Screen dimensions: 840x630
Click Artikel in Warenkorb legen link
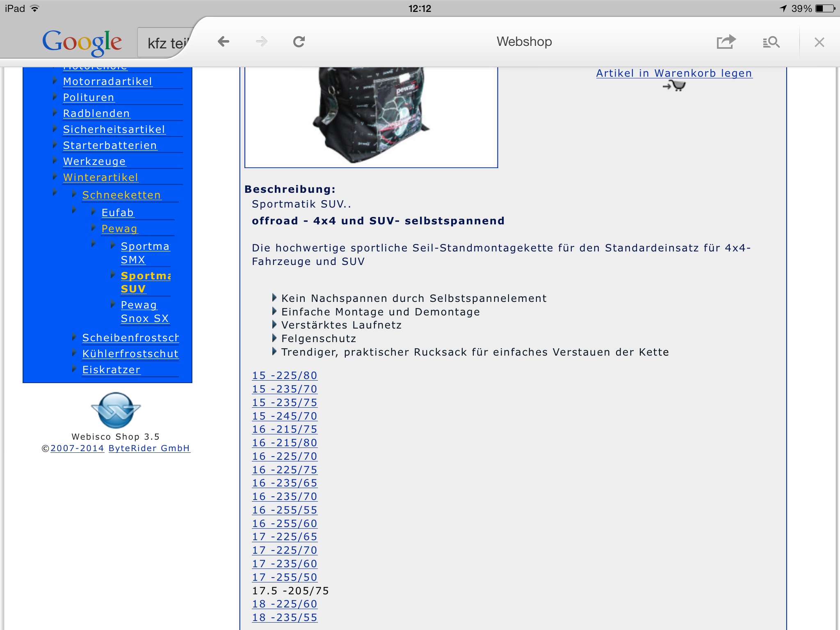coord(674,73)
